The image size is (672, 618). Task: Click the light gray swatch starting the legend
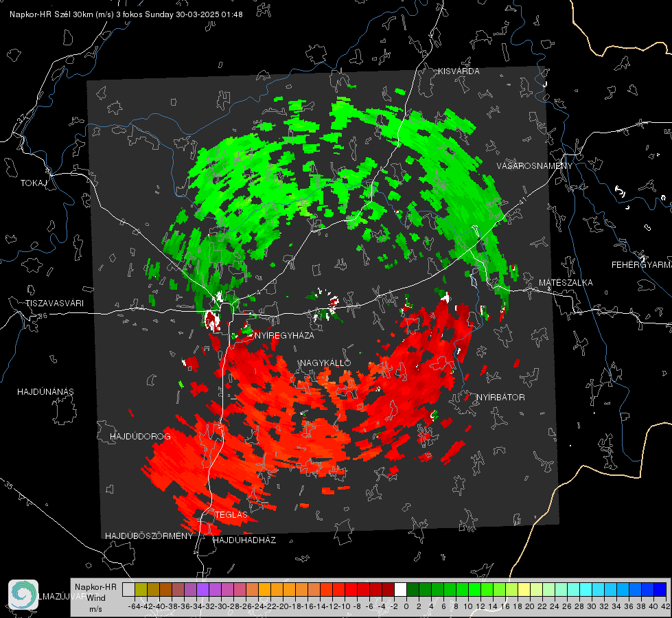coord(128,590)
